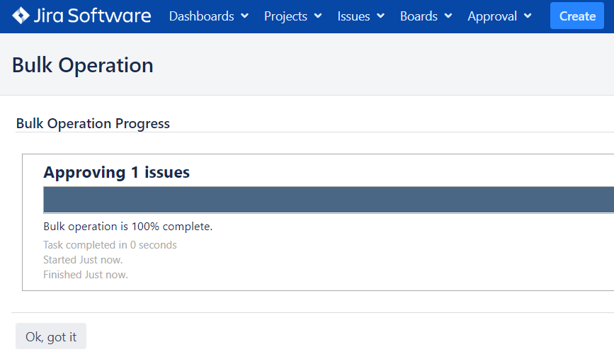Open the Approval menu

click(491, 16)
